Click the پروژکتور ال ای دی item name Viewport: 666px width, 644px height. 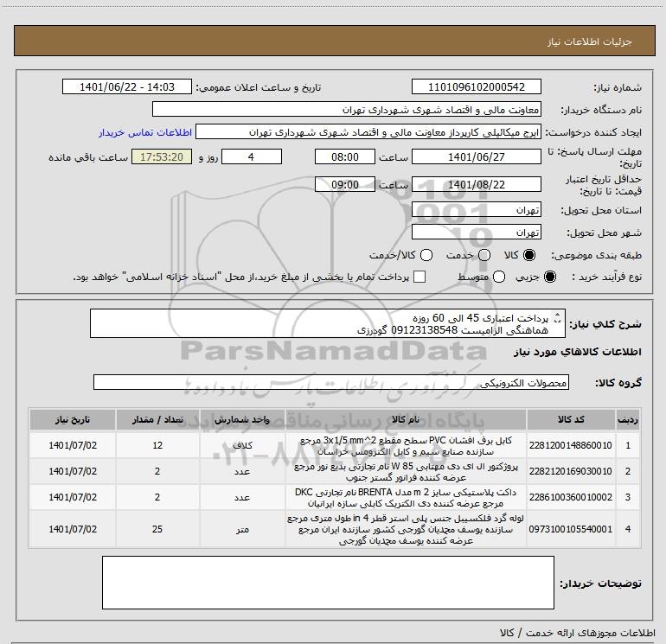406,472
